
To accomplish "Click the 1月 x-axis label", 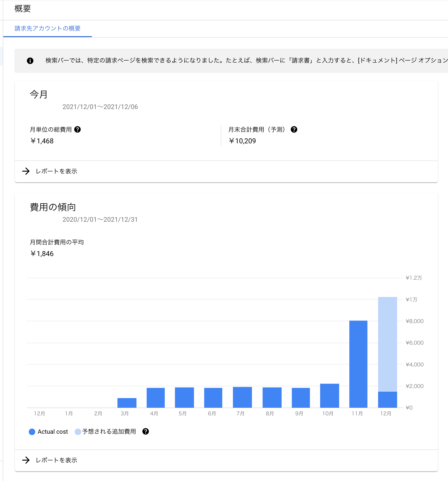I will (69, 414).
